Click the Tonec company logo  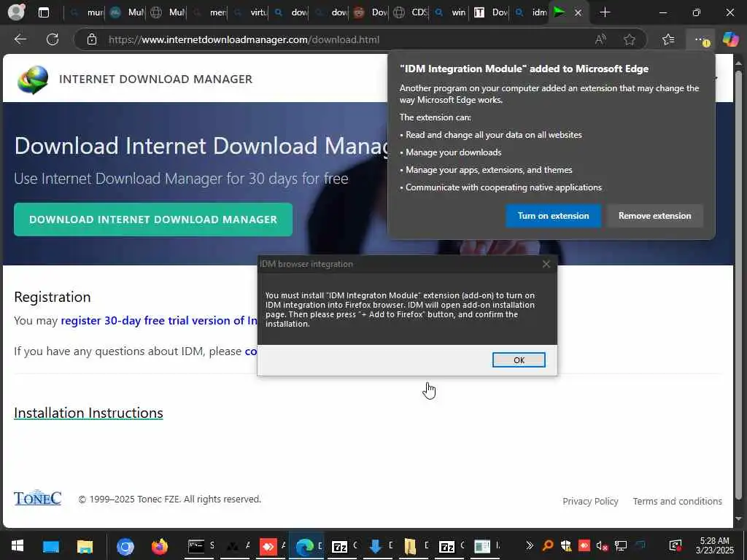coord(38,497)
